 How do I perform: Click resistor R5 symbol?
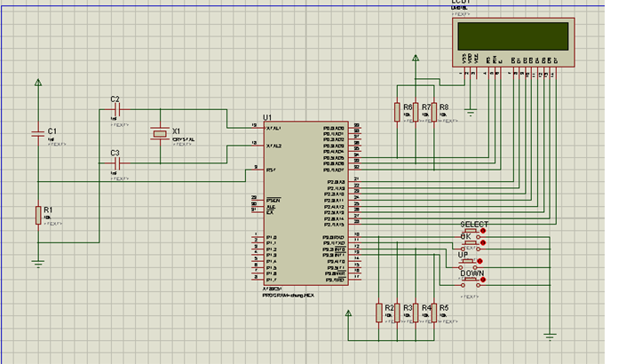point(434,312)
